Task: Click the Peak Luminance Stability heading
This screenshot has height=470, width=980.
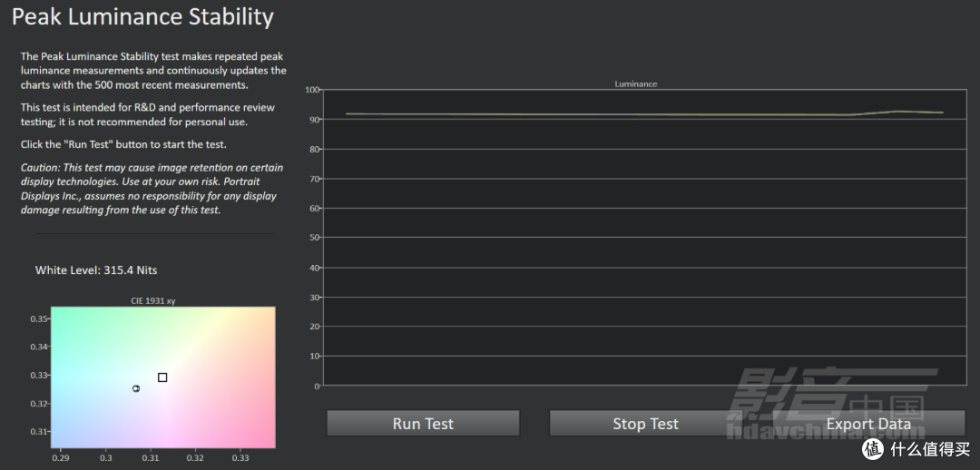Action: coord(142,17)
